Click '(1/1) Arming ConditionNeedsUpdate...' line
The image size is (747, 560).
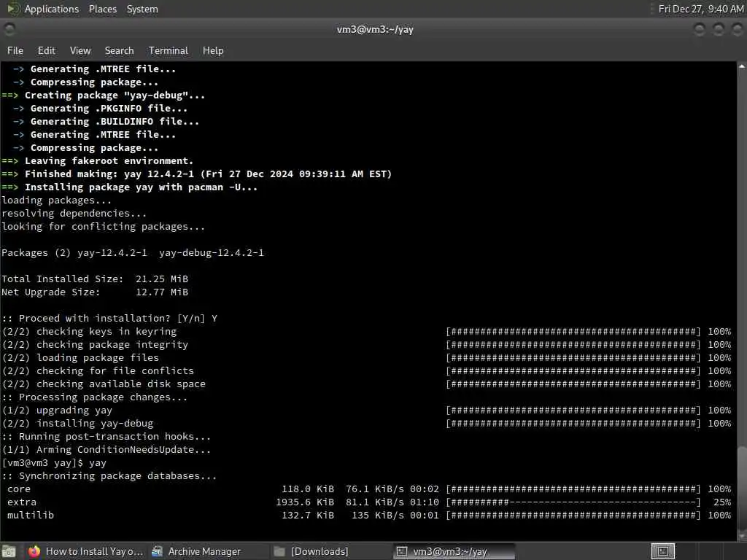[x=106, y=449]
